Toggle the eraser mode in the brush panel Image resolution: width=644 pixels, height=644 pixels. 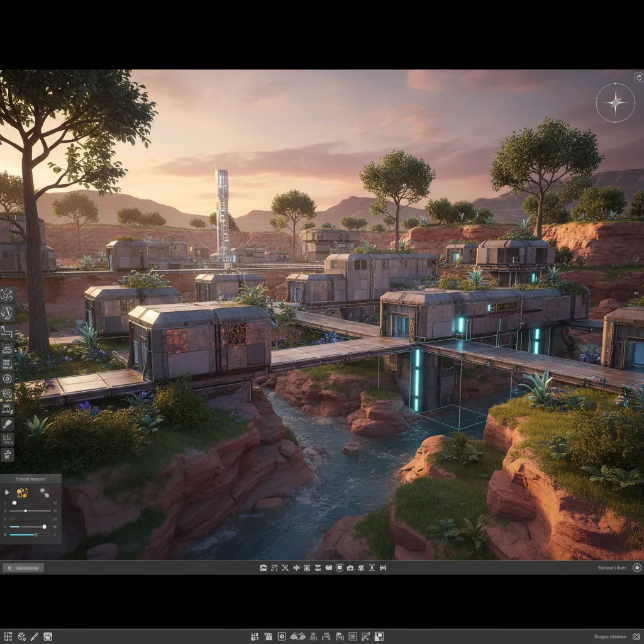[45, 493]
